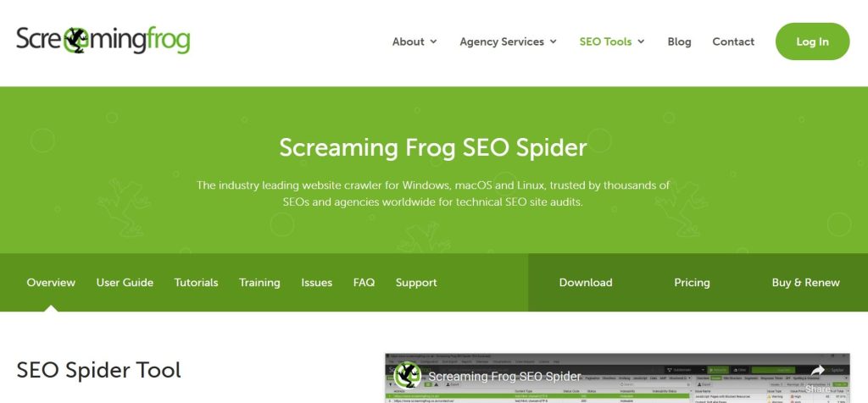This screenshot has height=403, width=868.
Task: Click the Buy & Renew link
Action: pyautogui.click(x=805, y=283)
